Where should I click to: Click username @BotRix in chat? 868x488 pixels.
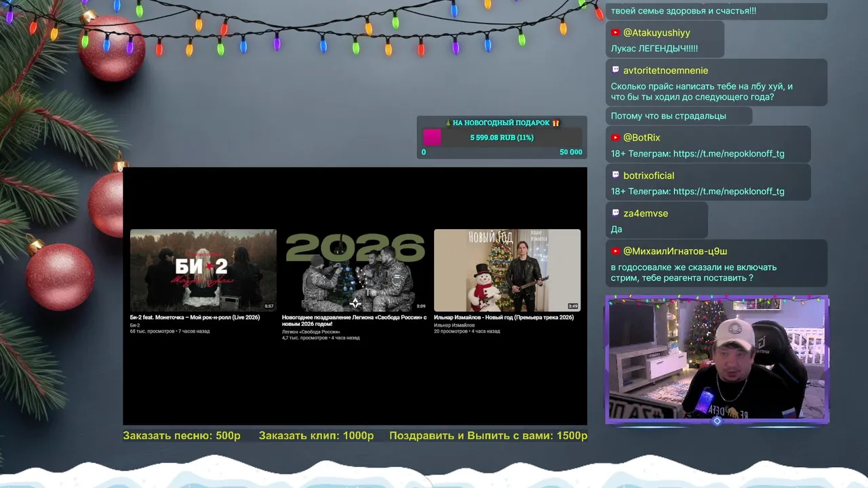click(642, 138)
